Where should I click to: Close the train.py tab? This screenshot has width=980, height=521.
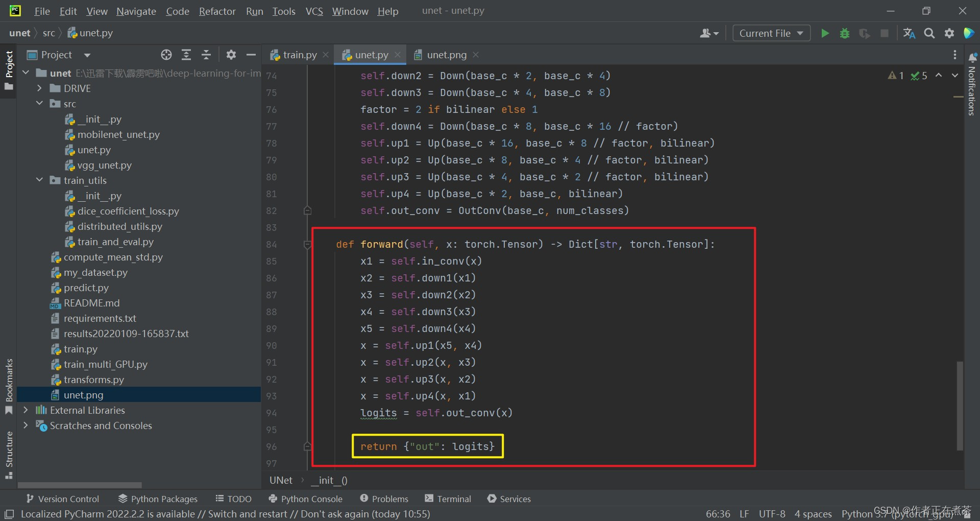pyautogui.click(x=326, y=55)
